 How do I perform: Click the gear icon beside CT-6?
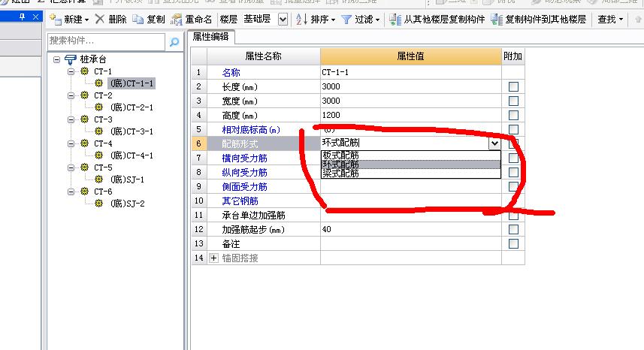85,192
